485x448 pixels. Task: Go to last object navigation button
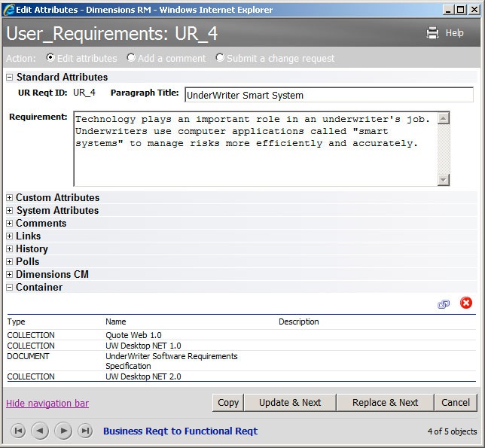pyautogui.click(x=85, y=431)
